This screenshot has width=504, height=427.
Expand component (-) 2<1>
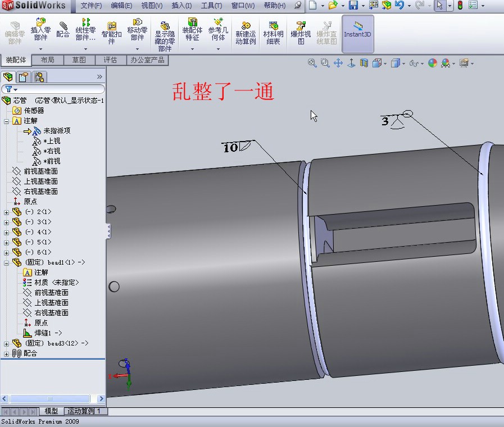(x=6, y=212)
